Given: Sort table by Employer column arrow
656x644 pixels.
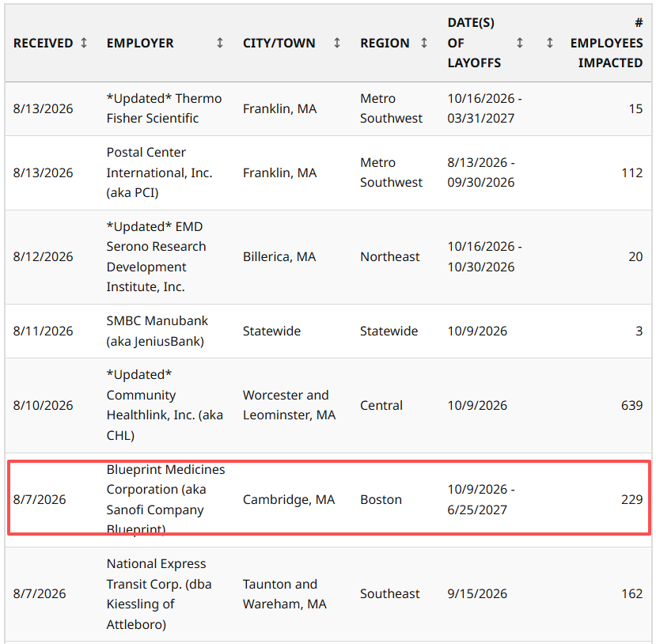Looking at the screenshot, I should [x=220, y=43].
